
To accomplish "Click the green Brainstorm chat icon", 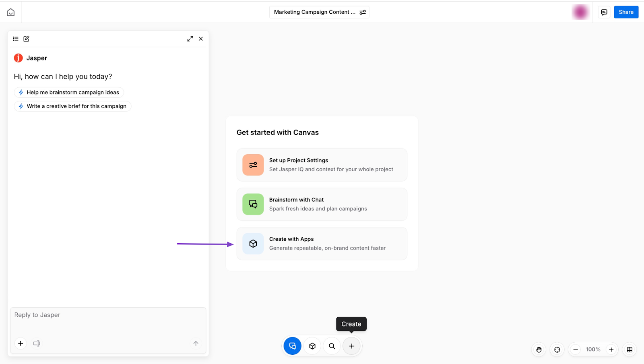I will 253,204.
